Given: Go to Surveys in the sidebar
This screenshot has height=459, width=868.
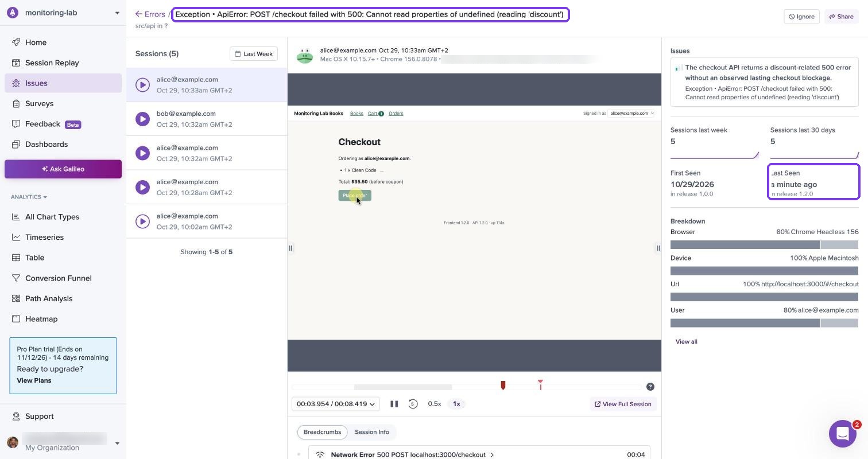Looking at the screenshot, I should coord(63,103).
